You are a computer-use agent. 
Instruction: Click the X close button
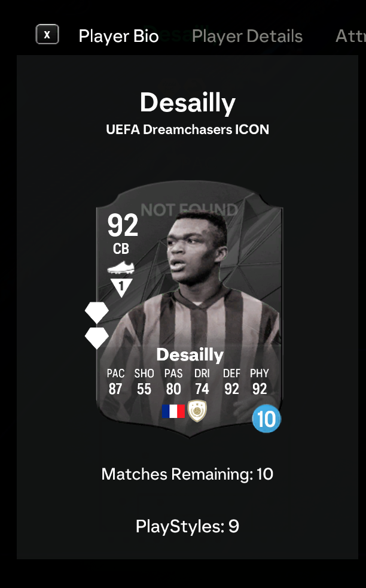tap(47, 35)
